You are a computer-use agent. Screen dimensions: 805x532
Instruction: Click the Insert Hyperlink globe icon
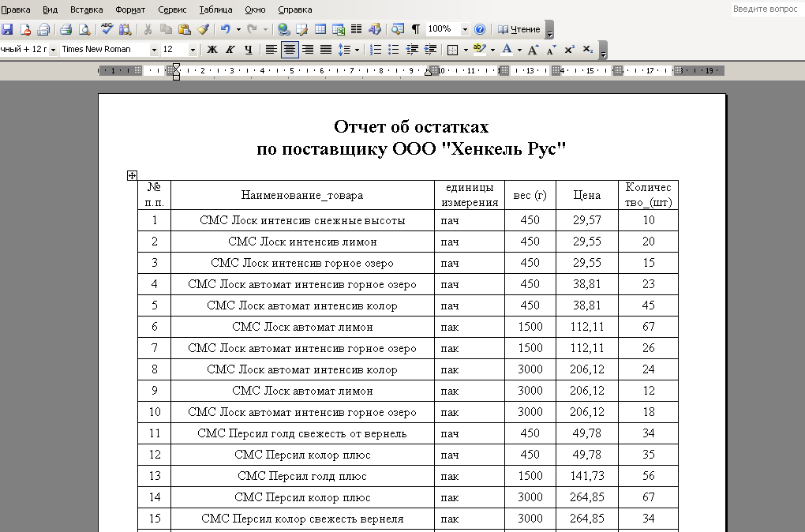coord(283,29)
